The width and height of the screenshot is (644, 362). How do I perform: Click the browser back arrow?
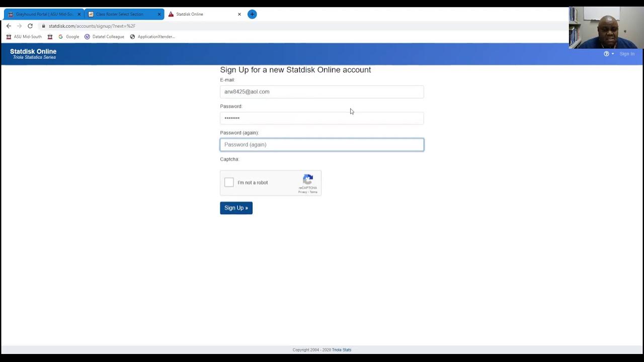tap(9, 26)
